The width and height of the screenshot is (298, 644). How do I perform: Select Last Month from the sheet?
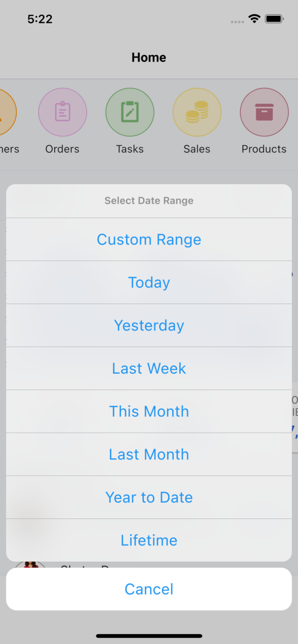click(x=149, y=454)
